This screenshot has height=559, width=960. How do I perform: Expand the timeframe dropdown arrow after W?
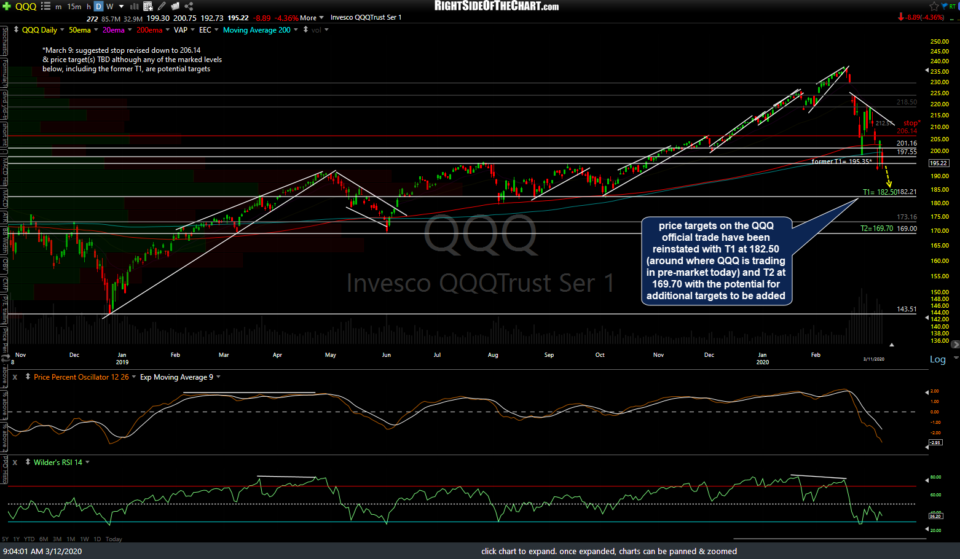pos(121,7)
